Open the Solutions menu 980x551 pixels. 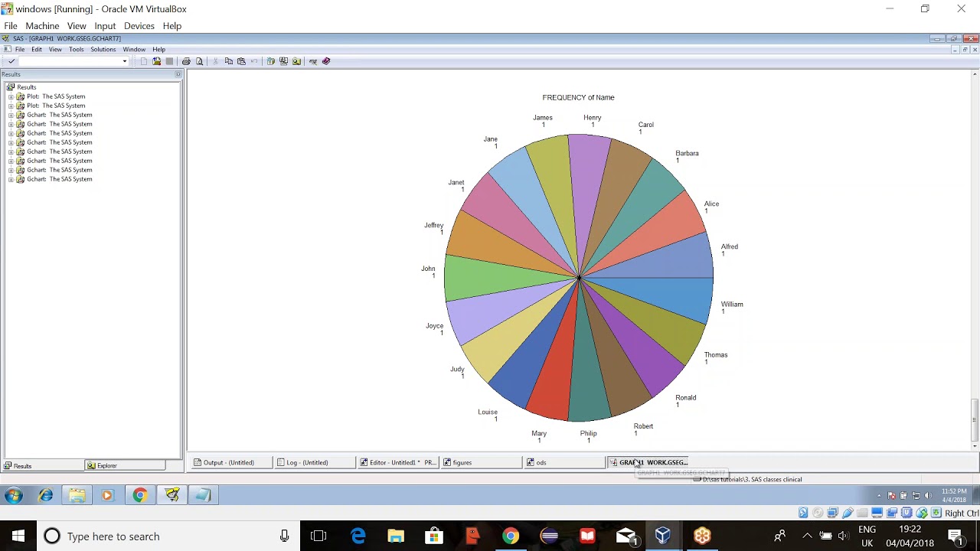pos(103,49)
